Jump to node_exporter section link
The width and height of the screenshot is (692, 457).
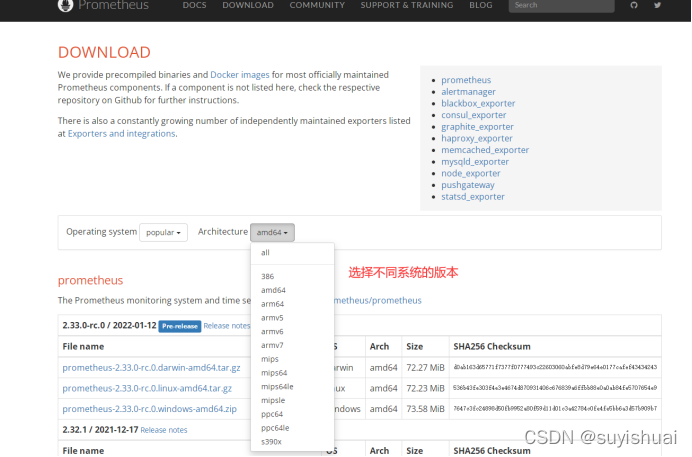pos(471,173)
